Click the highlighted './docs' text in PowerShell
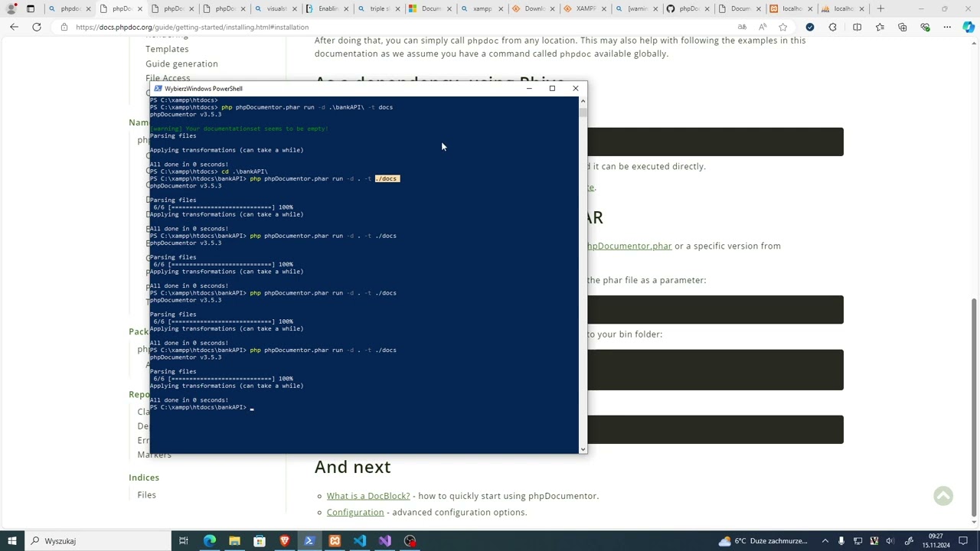The image size is (980, 551). point(387,179)
